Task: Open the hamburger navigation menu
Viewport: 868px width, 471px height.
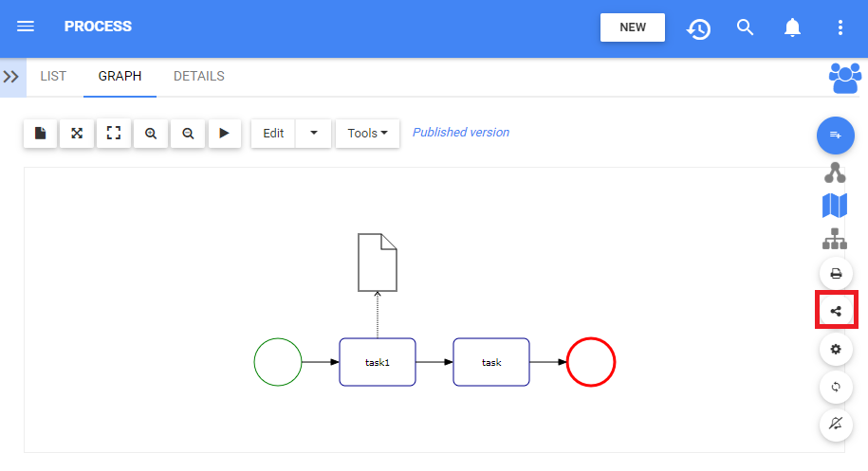Action: tap(26, 27)
